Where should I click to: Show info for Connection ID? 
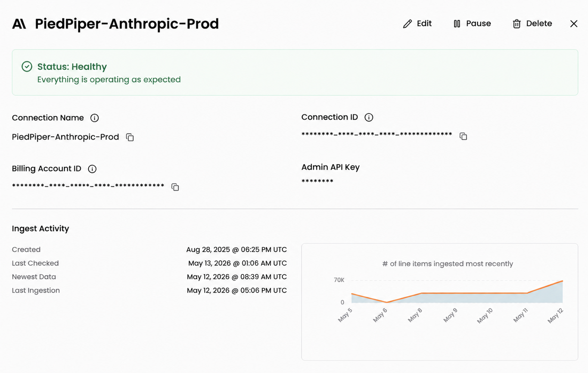(x=369, y=117)
